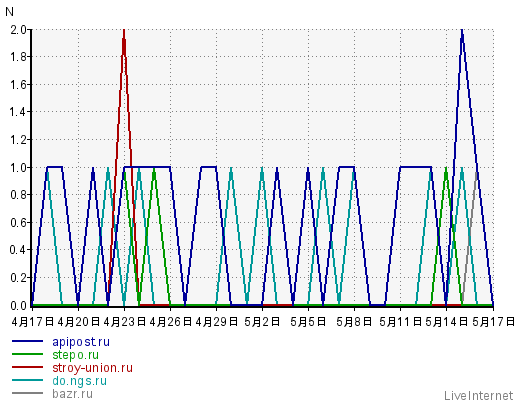The width and height of the screenshot is (520, 405).
Task: Click the red peak at 2.0 on 4月23日
Action: coord(124,32)
